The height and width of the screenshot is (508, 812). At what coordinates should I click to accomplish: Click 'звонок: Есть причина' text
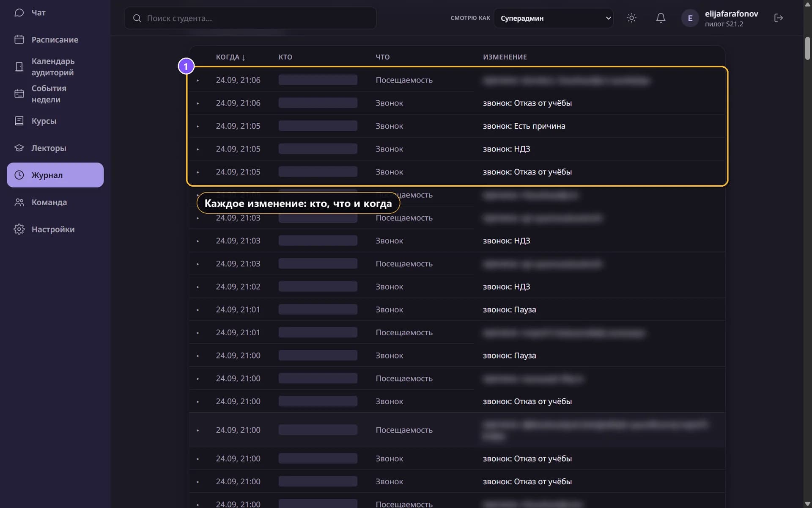click(x=524, y=126)
